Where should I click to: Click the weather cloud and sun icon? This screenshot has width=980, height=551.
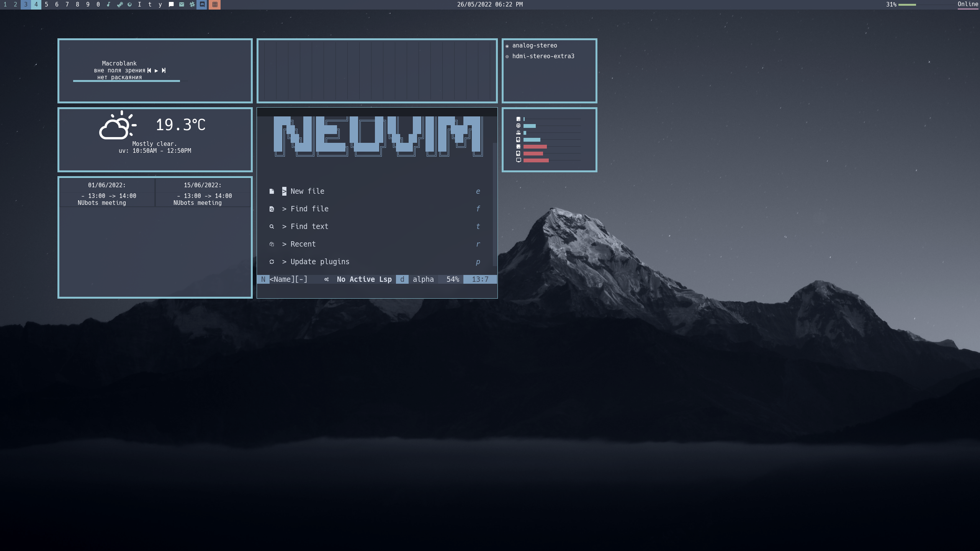coord(118,125)
